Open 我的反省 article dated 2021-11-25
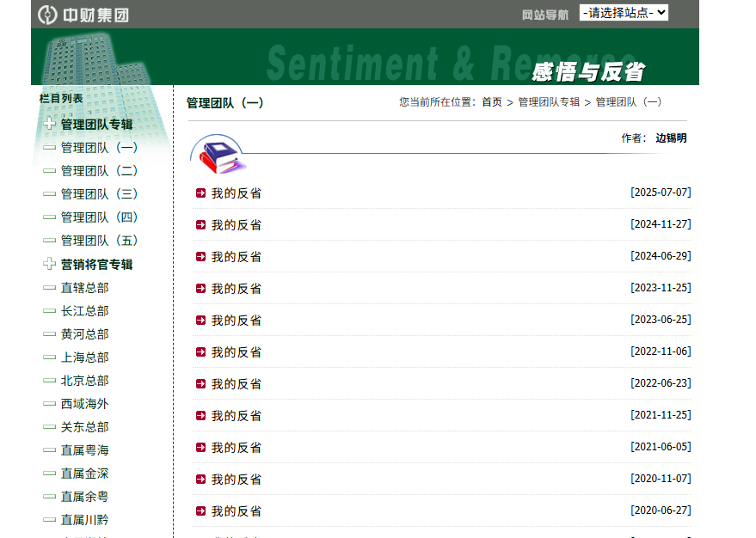Viewport: 756px width, 538px height. [x=237, y=416]
